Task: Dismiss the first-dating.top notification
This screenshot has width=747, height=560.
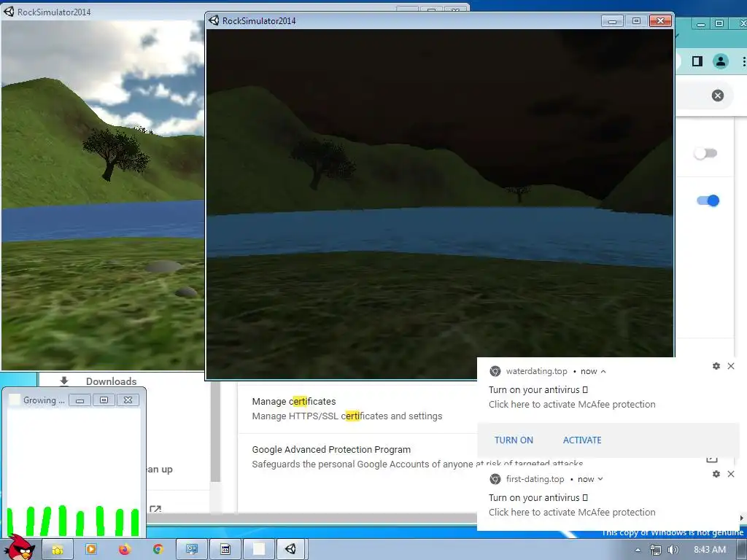Action: [x=731, y=474]
